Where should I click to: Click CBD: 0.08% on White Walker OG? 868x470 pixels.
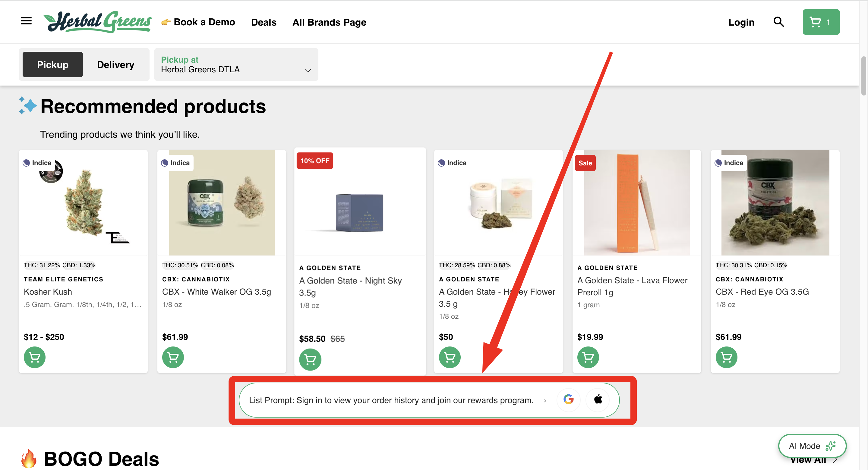[x=217, y=265]
